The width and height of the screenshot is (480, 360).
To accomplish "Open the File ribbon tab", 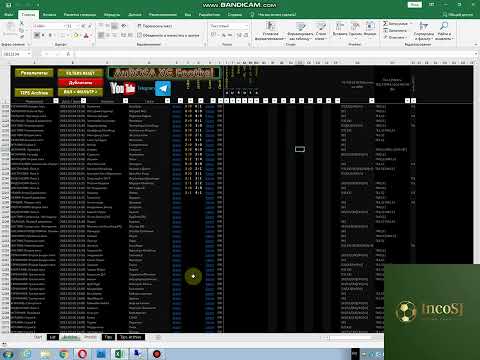I will point(9,15).
